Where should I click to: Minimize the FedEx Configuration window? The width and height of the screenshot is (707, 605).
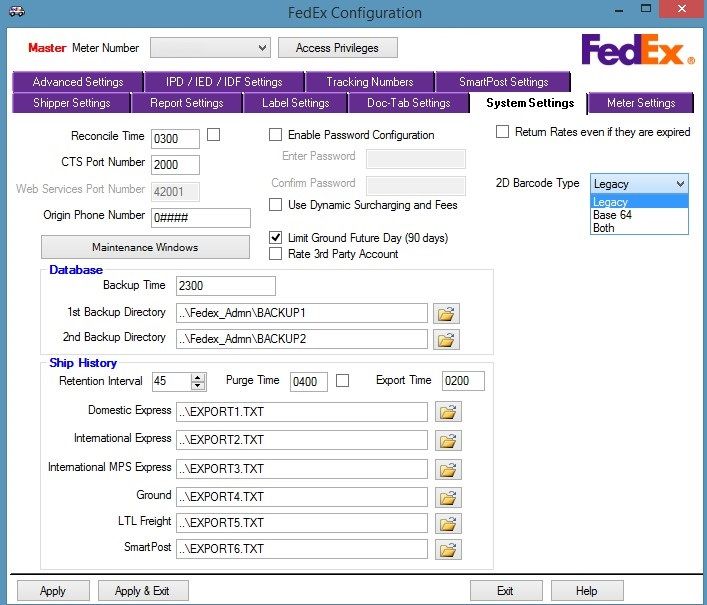pos(619,9)
